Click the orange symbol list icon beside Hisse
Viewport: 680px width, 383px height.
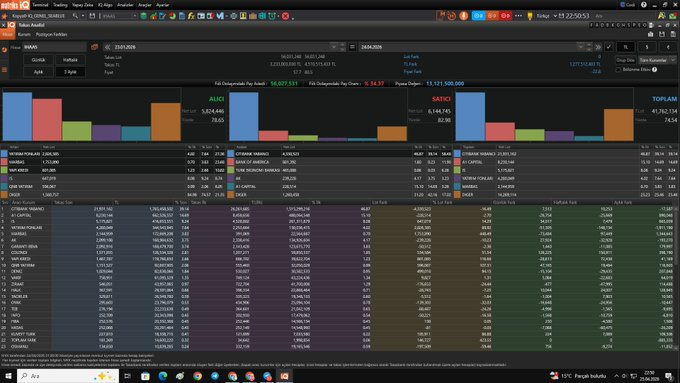(x=94, y=47)
